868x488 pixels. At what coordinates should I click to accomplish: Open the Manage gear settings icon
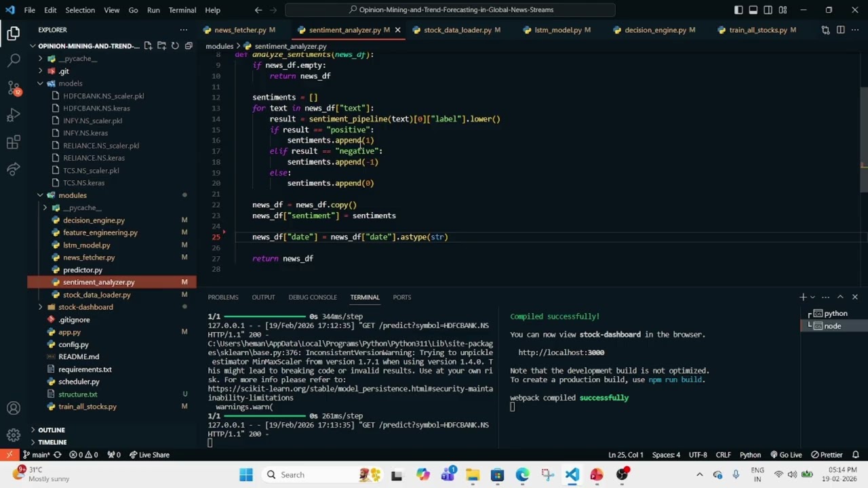click(14, 435)
